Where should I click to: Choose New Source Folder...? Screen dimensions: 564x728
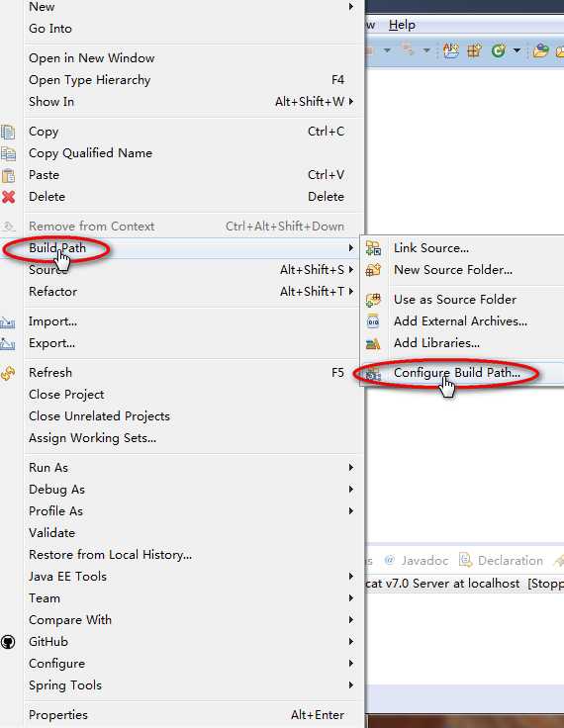463,270
